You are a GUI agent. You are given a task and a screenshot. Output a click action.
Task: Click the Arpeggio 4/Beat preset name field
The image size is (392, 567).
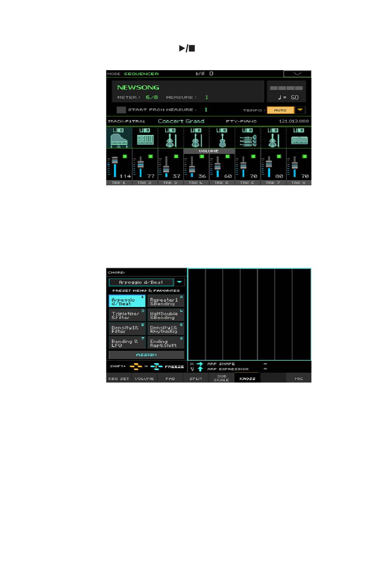[x=141, y=282]
